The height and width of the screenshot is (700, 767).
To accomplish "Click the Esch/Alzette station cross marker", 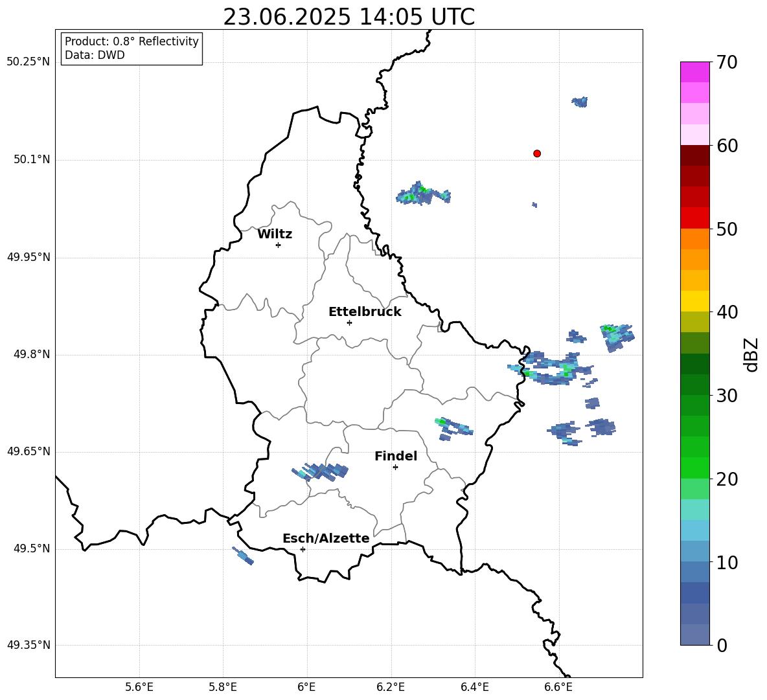I will coord(303,549).
